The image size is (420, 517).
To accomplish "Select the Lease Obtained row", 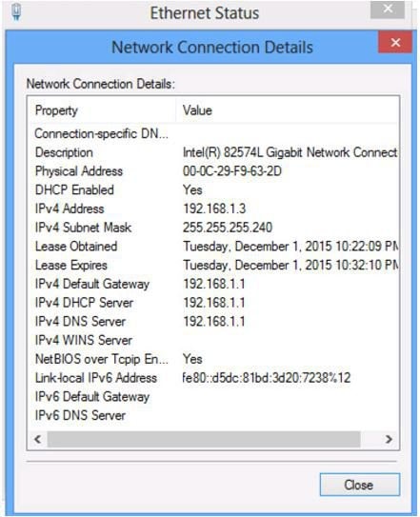I will click(213, 247).
